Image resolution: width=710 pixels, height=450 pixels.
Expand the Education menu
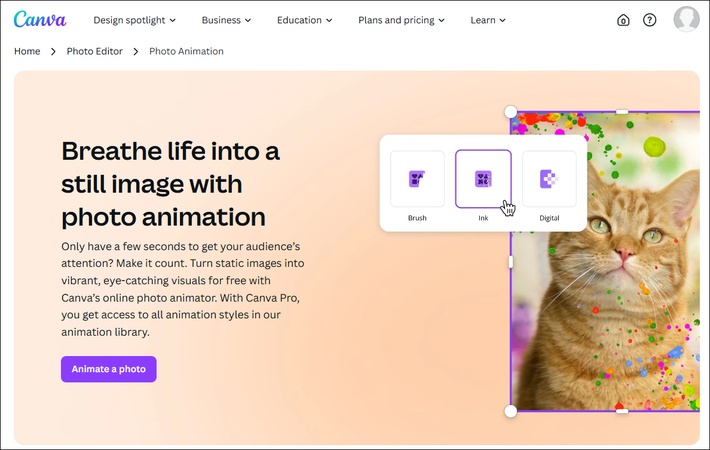click(x=304, y=20)
